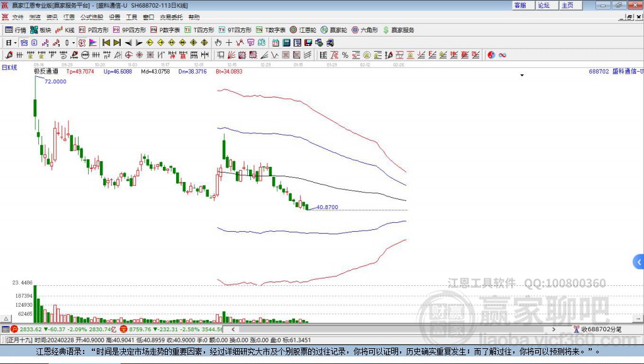The image size is (644, 364).
Task: Click the Tp=49.7074 indicator value
Action: (x=80, y=71)
